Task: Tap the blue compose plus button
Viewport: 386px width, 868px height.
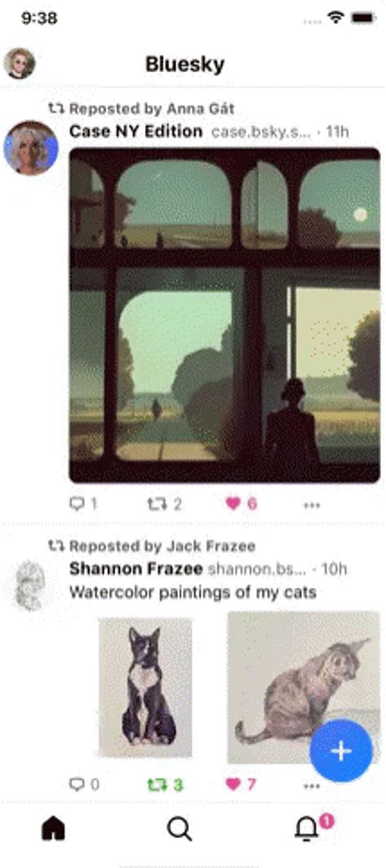Action: 340,751
